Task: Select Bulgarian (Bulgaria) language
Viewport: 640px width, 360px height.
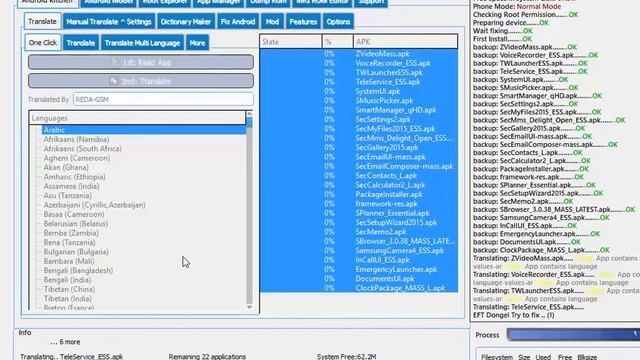Action: (76, 252)
